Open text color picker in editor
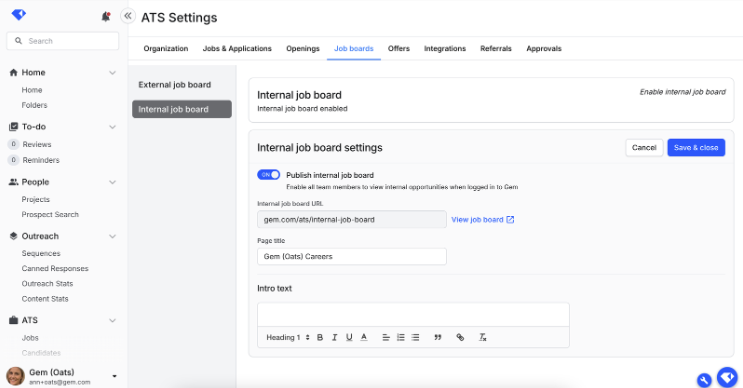 click(x=364, y=337)
